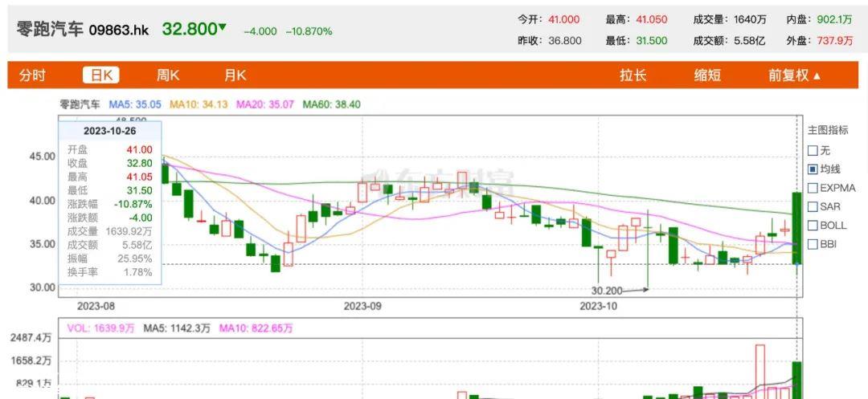Enable the SAR indicator checkbox

pos(813,206)
